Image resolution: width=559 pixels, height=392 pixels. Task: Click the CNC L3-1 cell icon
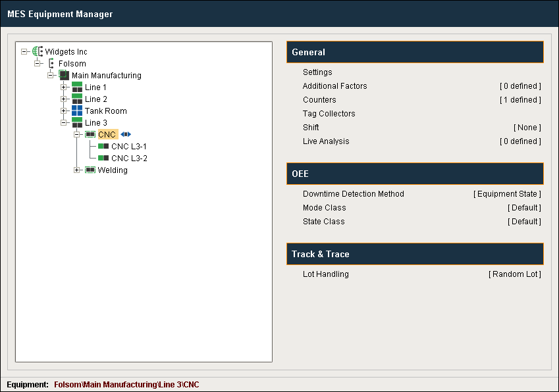[x=103, y=146]
